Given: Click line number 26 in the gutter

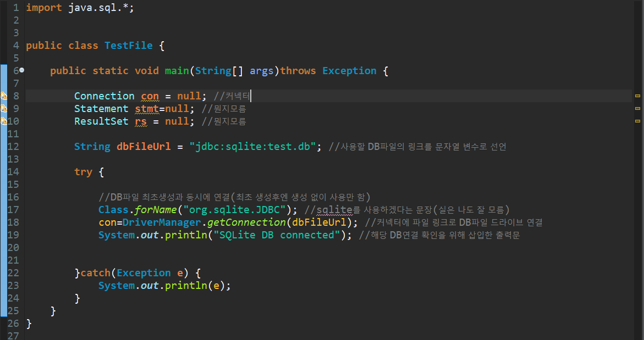Looking at the screenshot, I should click(x=13, y=324).
